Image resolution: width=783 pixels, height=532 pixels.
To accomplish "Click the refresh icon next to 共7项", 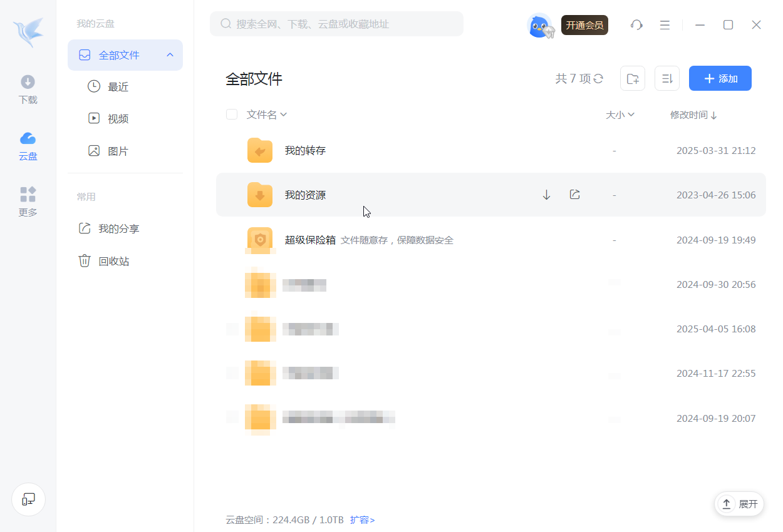I will click(598, 79).
